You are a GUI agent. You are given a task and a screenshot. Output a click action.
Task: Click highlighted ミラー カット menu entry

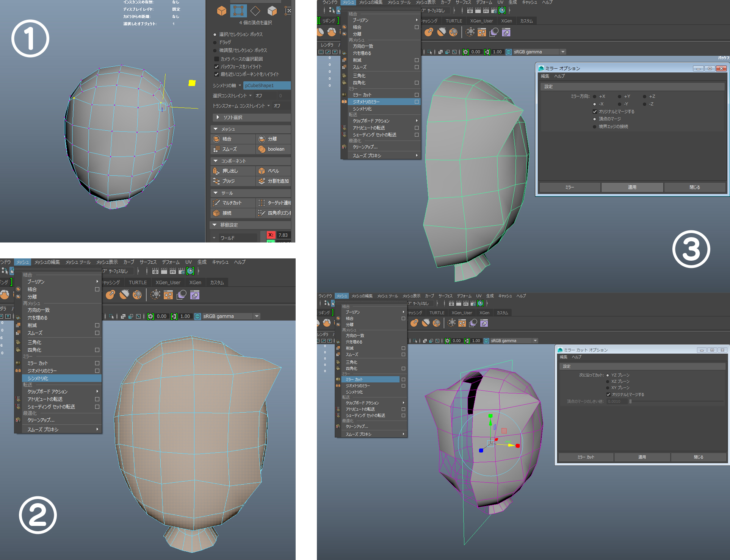[x=370, y=379]
